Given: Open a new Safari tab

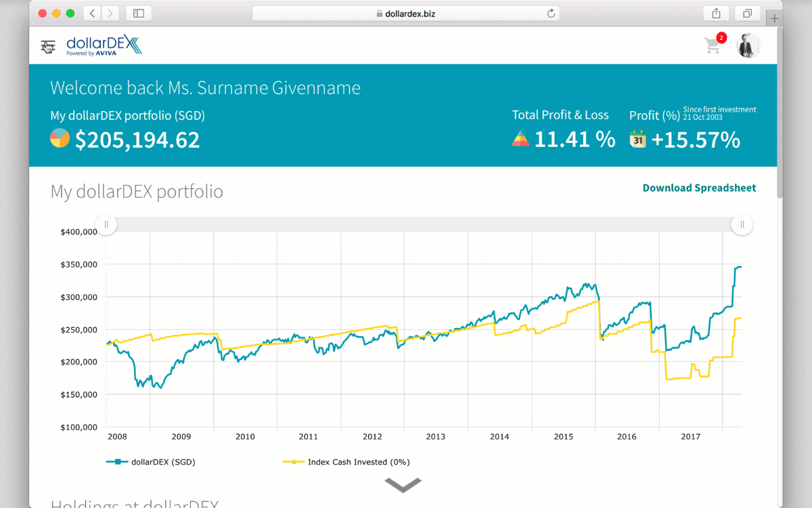Looking at the screenshot, I should (775, 18).
